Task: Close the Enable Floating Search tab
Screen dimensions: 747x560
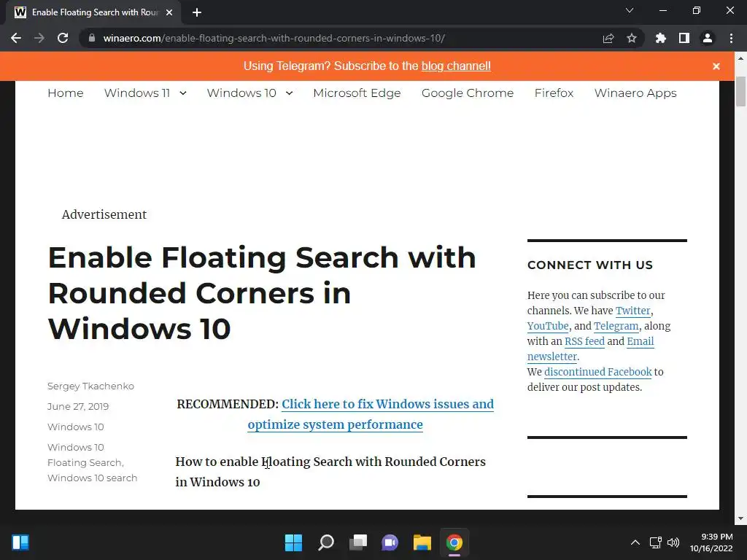Action: (169, 12)
